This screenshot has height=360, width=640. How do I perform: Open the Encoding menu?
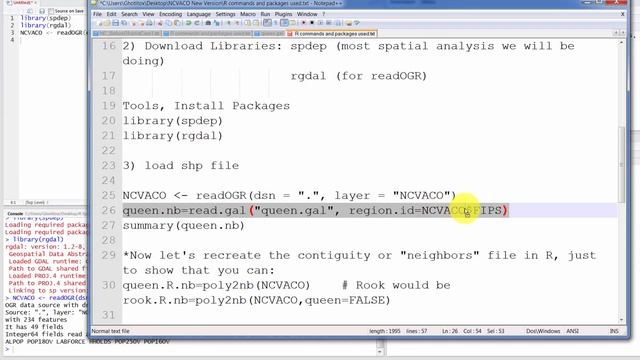point(170,14)
